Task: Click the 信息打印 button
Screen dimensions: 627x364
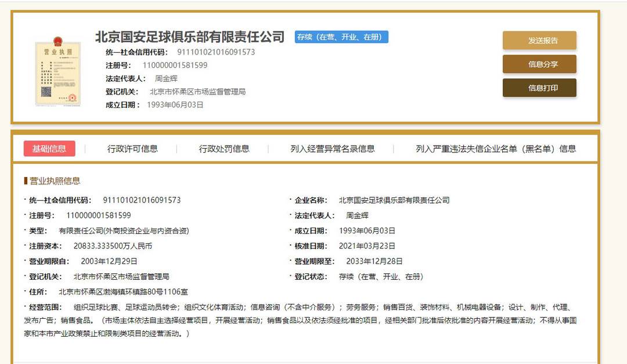Action: 539,88
